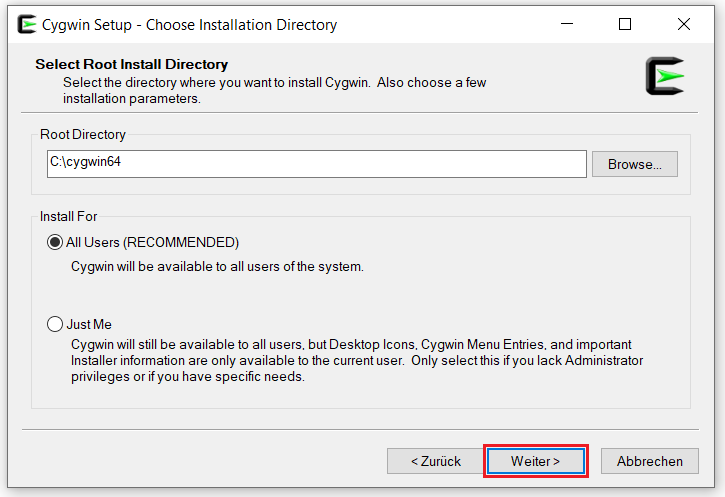Cancel setup with the Abbrechen button

(649, 461)
